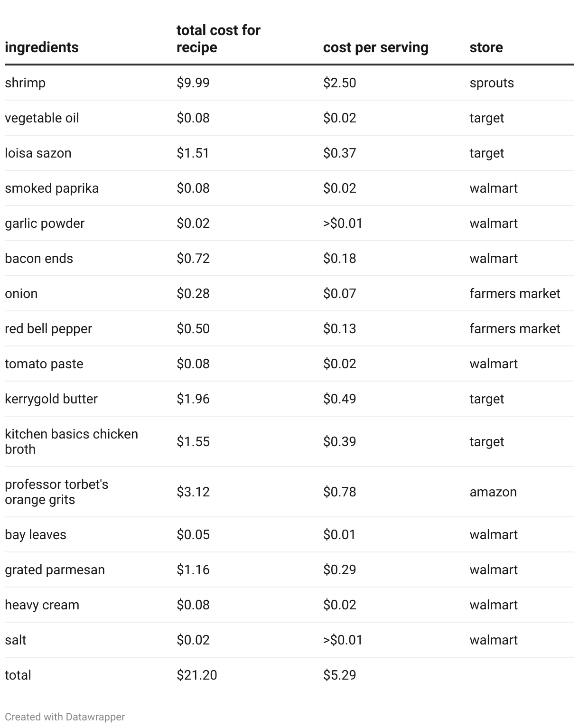Select the 'red bell pepper' cell
Screen dimensions: 579x728
48,329
